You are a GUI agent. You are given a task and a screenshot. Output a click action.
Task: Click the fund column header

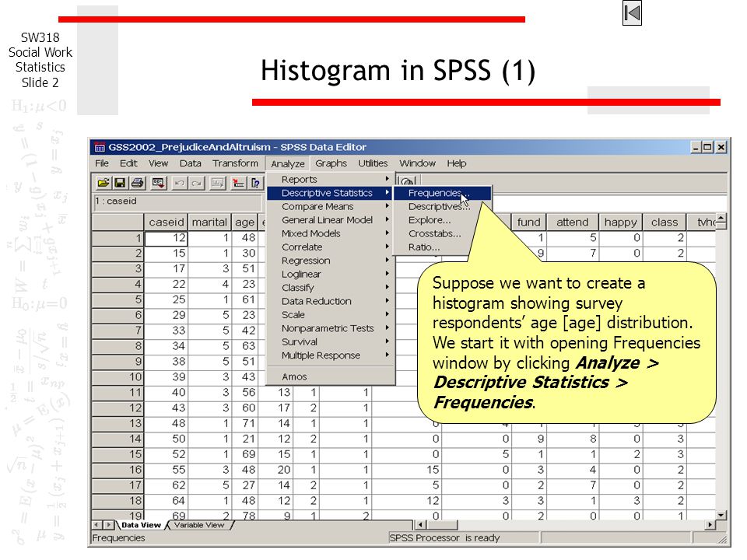[529, 222]
